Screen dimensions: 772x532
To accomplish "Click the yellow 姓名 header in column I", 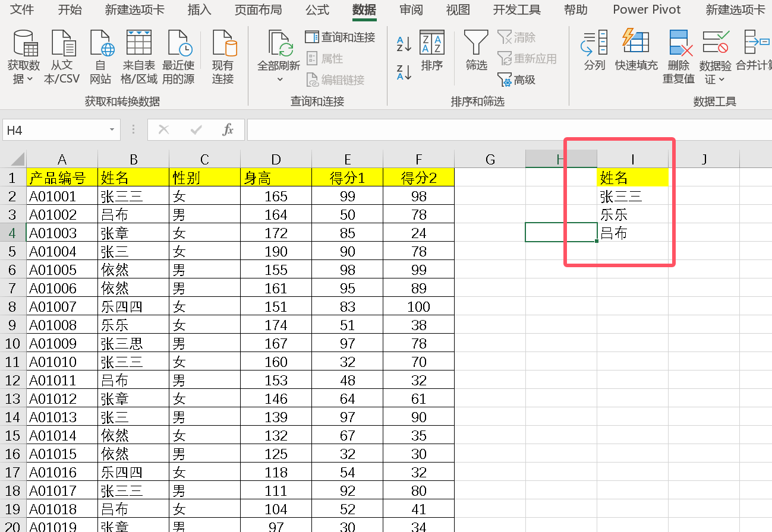I will click(632, 178).
